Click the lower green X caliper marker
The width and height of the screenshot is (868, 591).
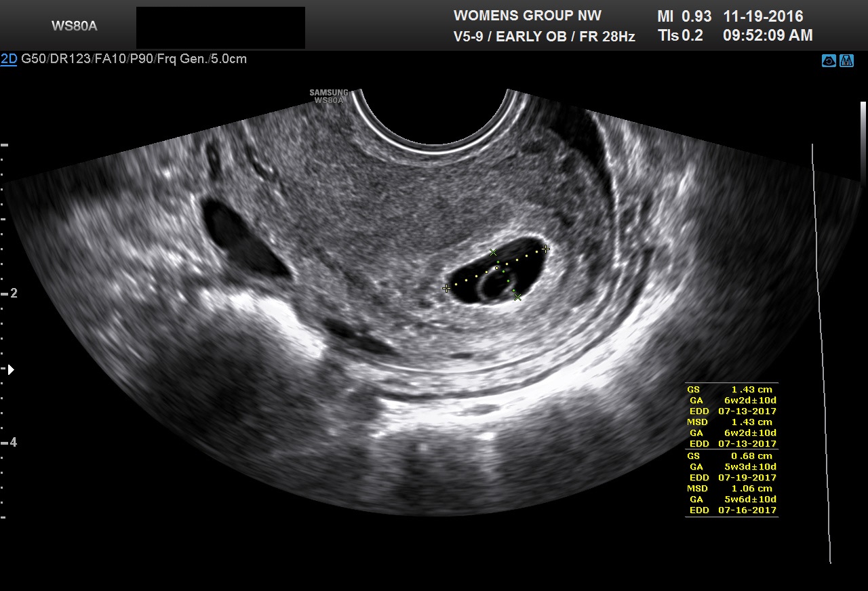coord(517,297)
